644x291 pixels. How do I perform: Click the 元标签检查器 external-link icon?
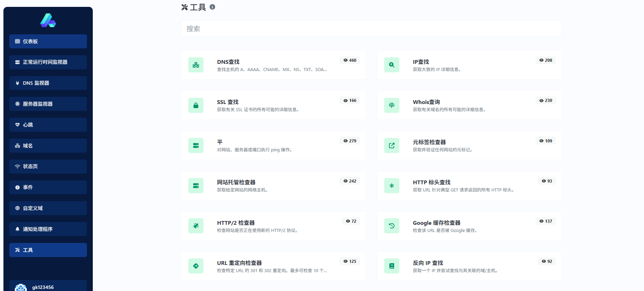click(392, 145)
